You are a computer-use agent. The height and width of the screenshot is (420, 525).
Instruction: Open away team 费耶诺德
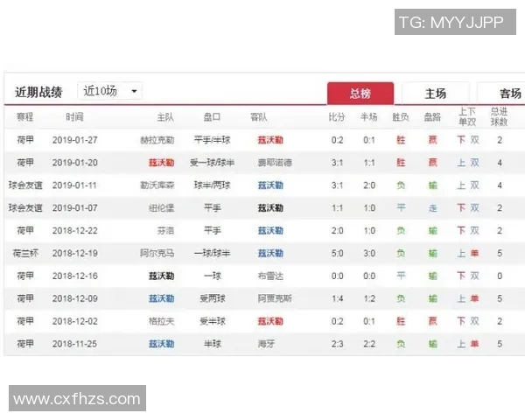[x=275, y=163]
